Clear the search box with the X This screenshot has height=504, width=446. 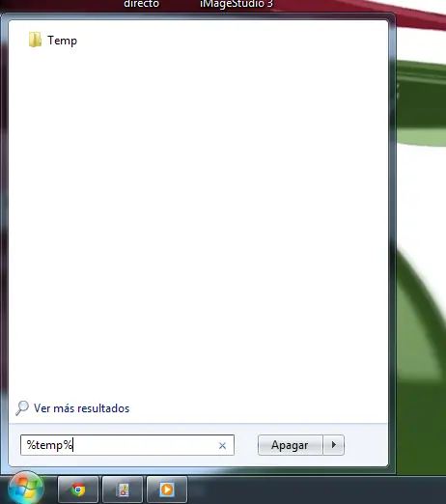(222, 445)
